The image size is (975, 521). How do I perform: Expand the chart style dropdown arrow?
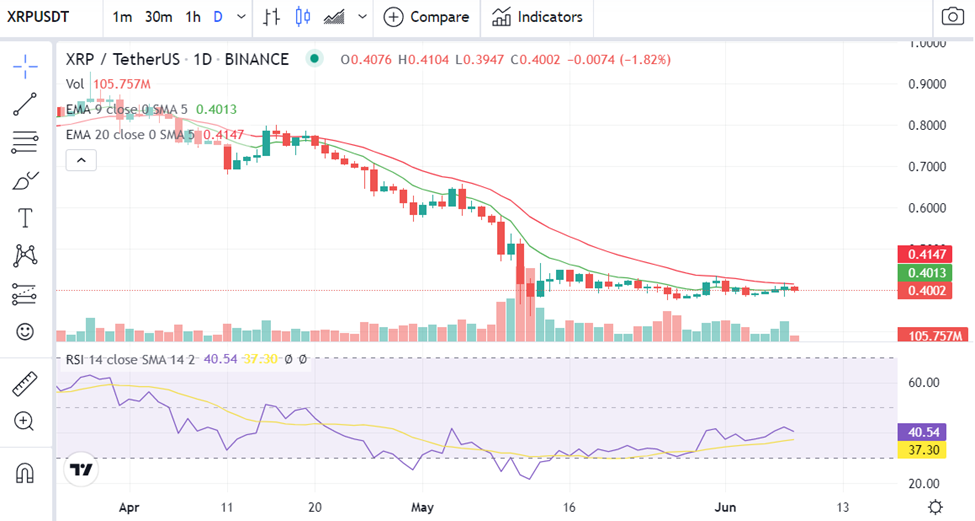[x=362, y=17]
